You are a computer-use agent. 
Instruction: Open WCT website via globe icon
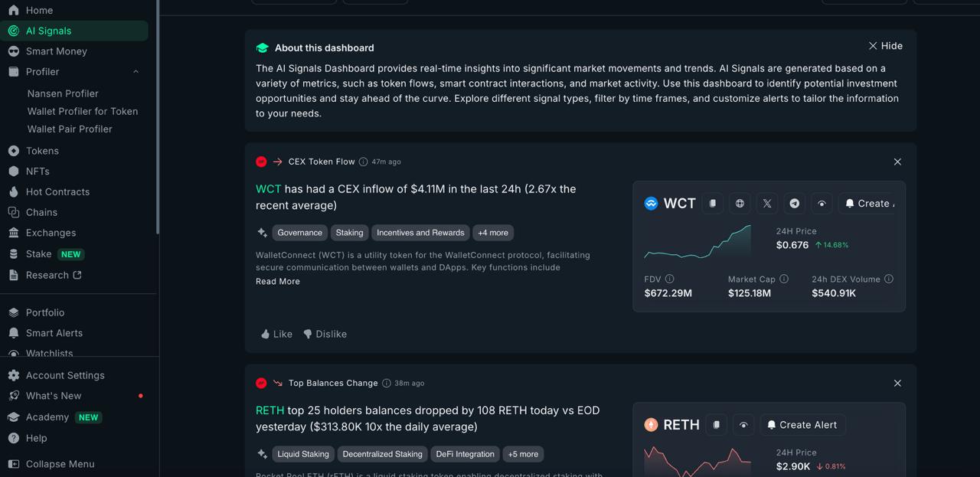coord(740,204)
